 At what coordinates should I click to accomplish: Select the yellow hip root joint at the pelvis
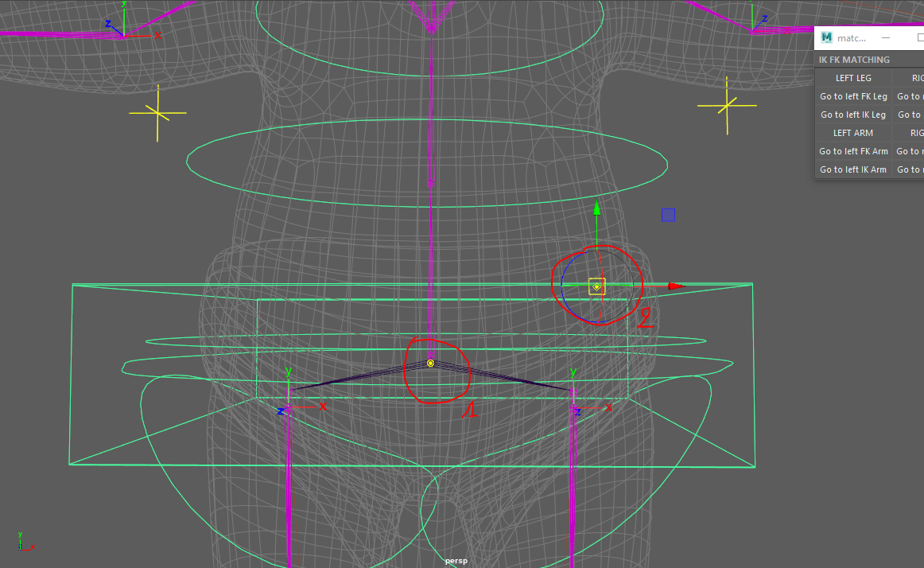coord(431,364)
